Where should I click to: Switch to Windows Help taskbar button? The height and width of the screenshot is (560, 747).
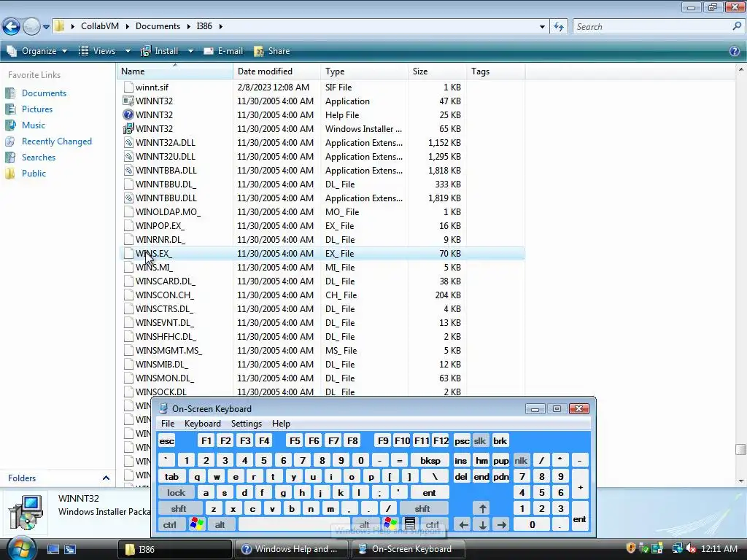click(x=291, y=549)
